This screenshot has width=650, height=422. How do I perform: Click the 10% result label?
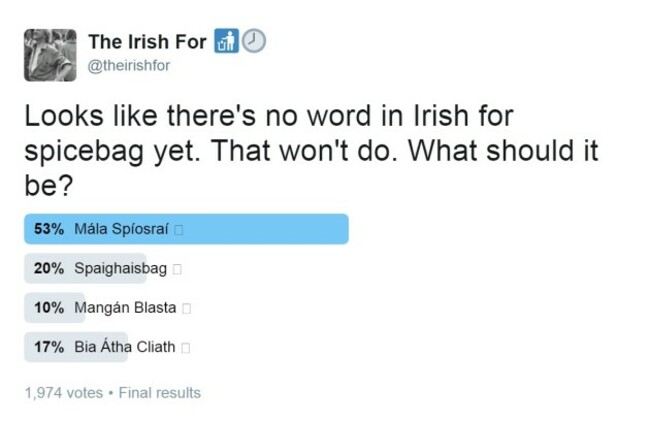point(49,308)
